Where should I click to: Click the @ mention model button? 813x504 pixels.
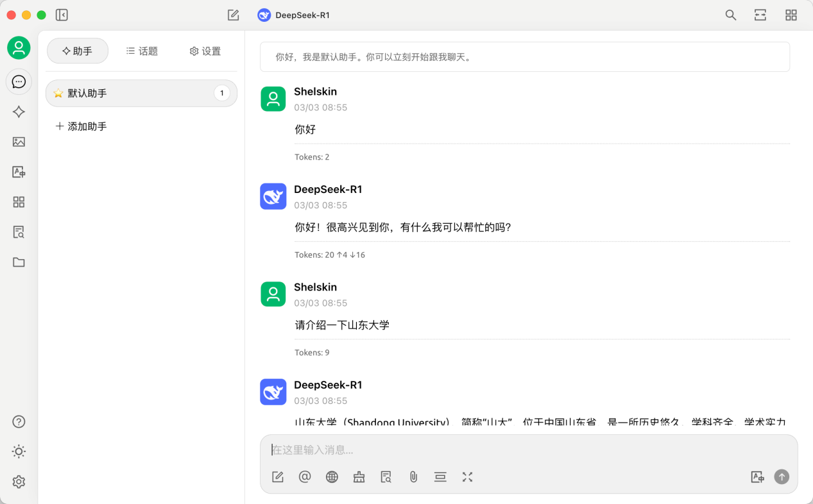(305, 477)
